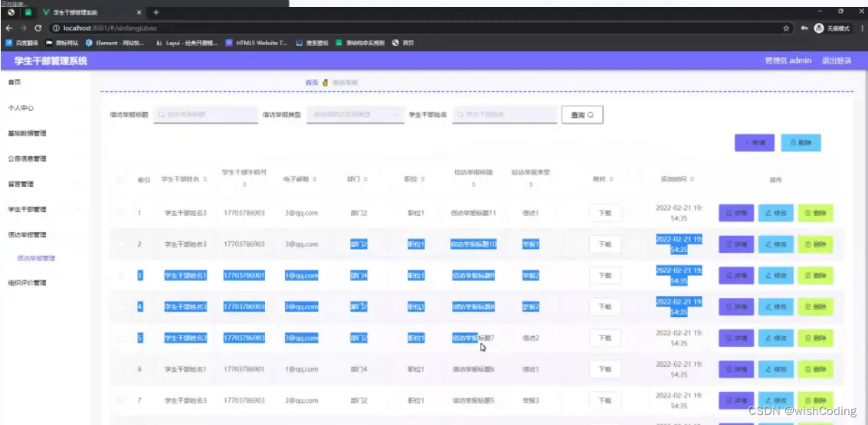Click 下载 button in row 1

pyautogui.click(x=604, y=213)
